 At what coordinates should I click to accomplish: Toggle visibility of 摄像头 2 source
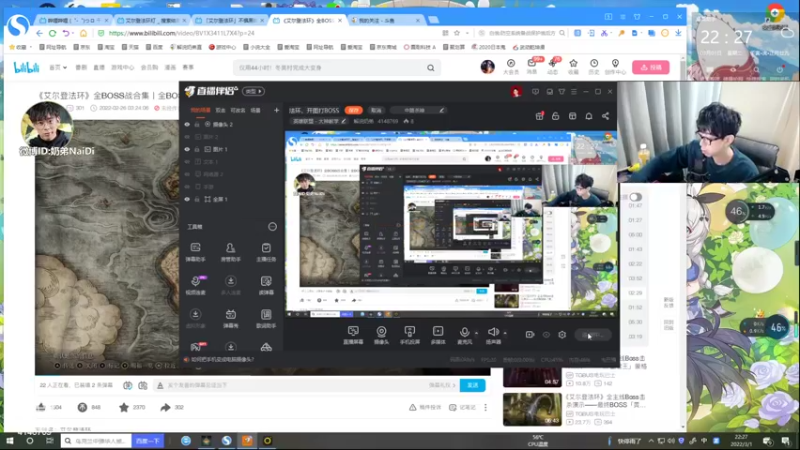point(187,124)
